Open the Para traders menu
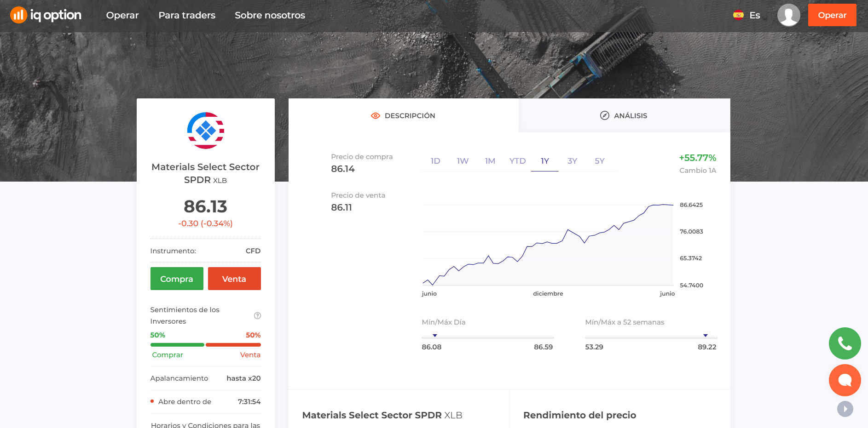 coord(187,15)
